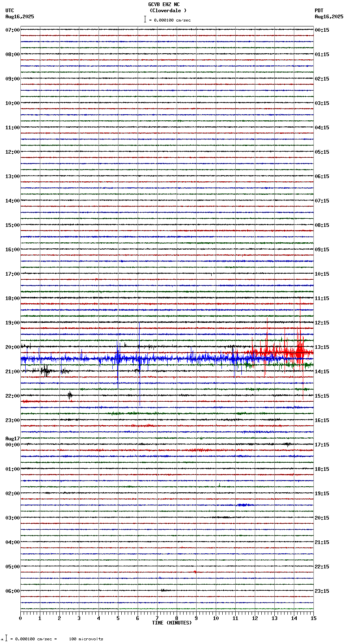Click the '5' minute axis tick label
This screenshot has height=644, width=346.
point(118,618)
